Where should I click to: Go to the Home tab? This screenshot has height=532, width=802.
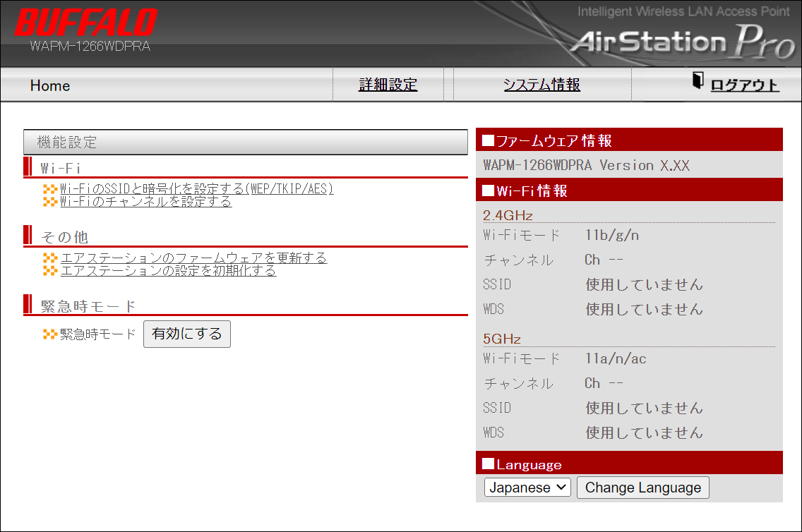(50, 85)
